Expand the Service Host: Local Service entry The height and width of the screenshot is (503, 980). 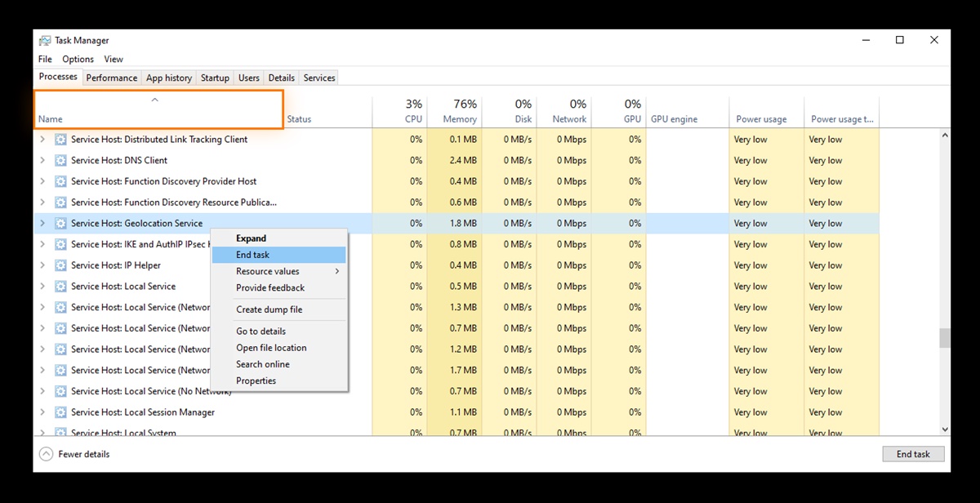(42, 286)
